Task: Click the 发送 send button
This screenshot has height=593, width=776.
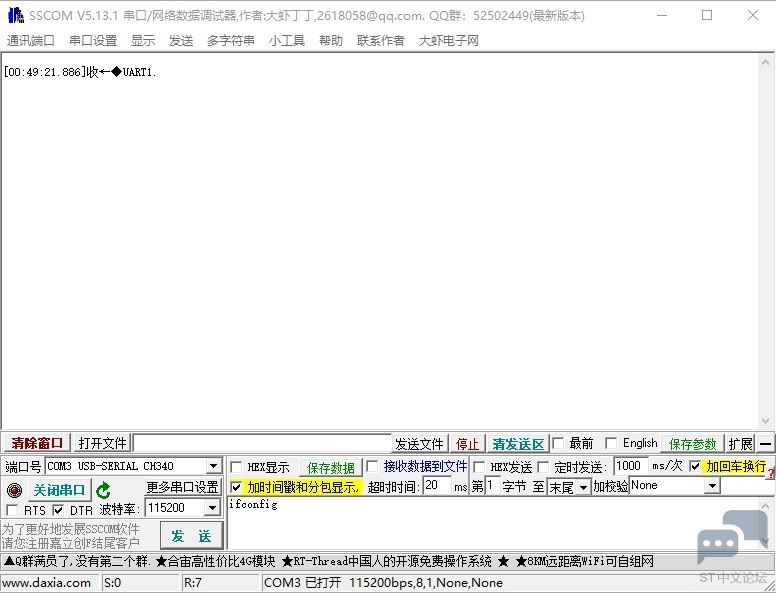Action: [x=191, y=536]
